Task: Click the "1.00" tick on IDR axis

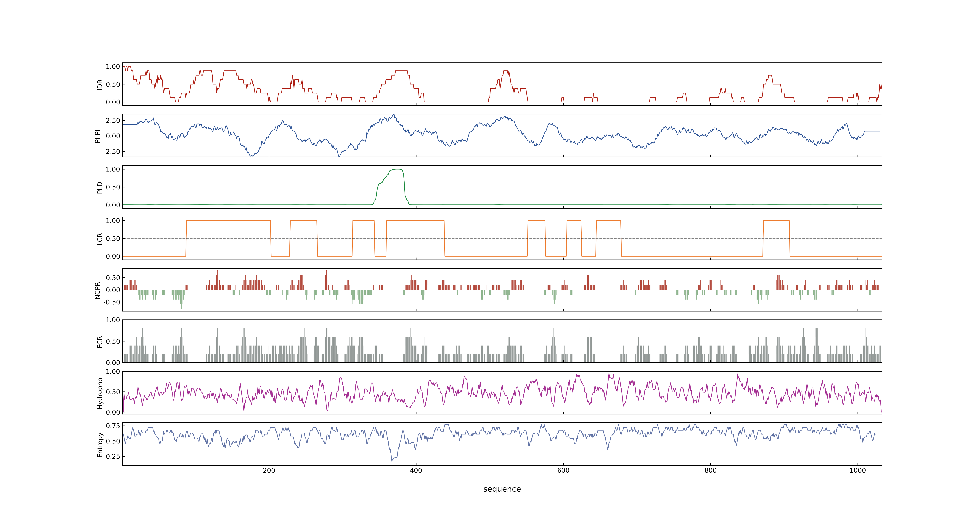Action: click(113, 67)
